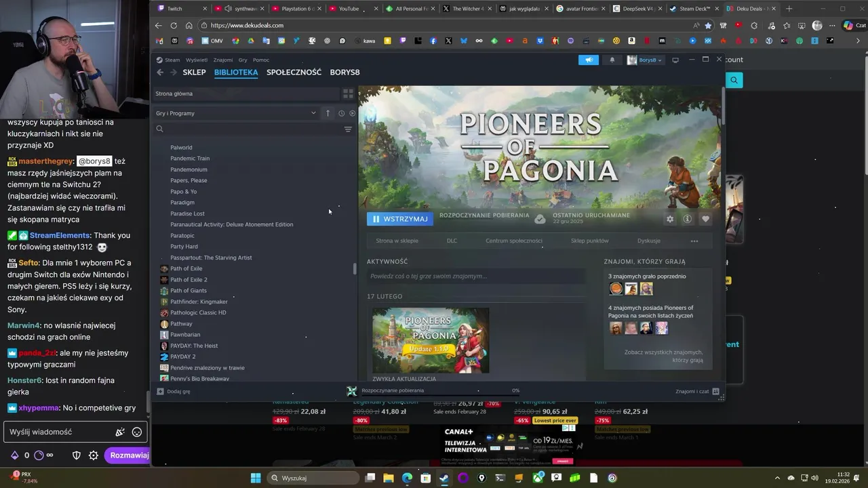Go forward in Steam navigation
The width and height of the screenshot is (868, 488).
coord(173,72)
